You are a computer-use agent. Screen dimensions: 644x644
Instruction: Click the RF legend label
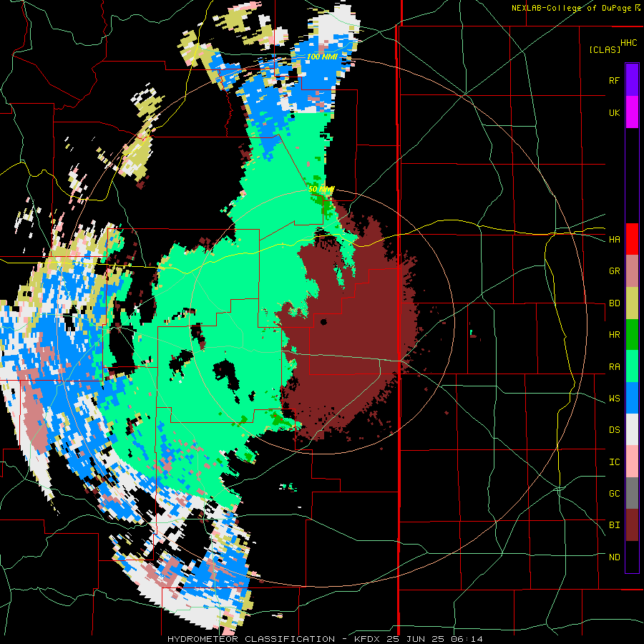[x=614, y=80]
